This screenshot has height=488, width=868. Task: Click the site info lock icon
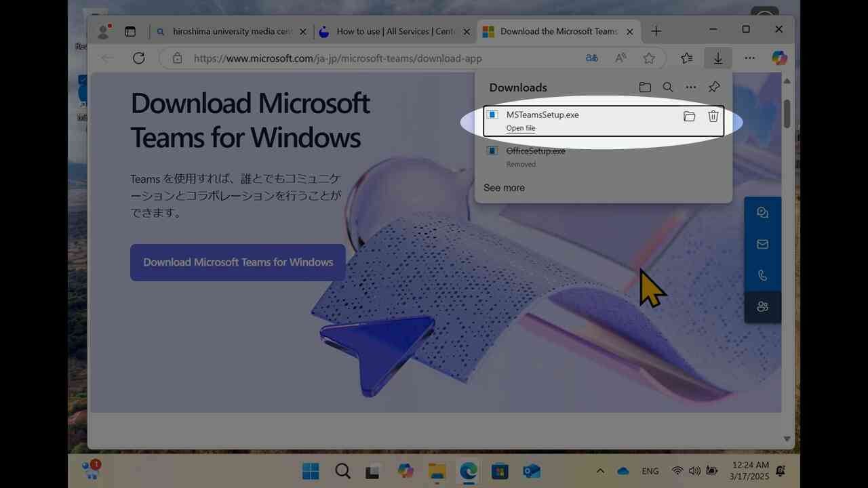point(177,58)
